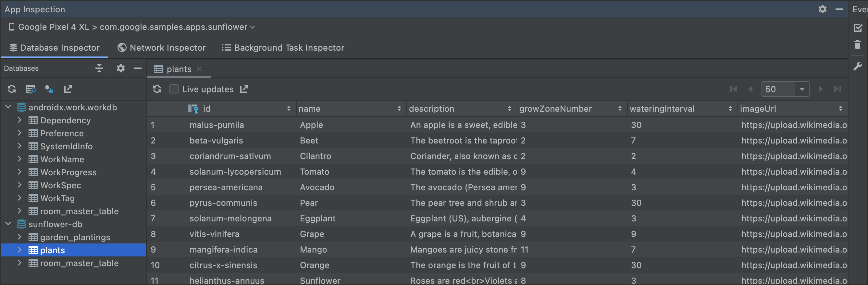The height and width of the screenshot is (285, 868).
Task: Switch to the Network Inspector tab
Action: 162,47
